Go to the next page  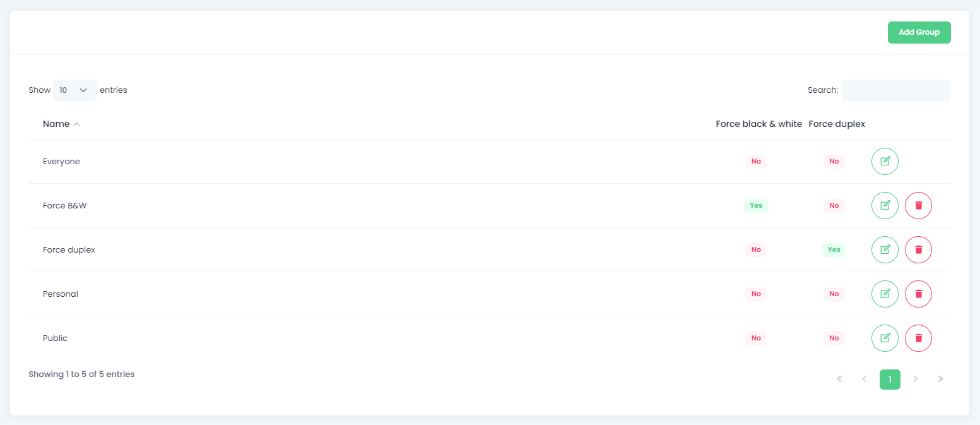point(915,380)
